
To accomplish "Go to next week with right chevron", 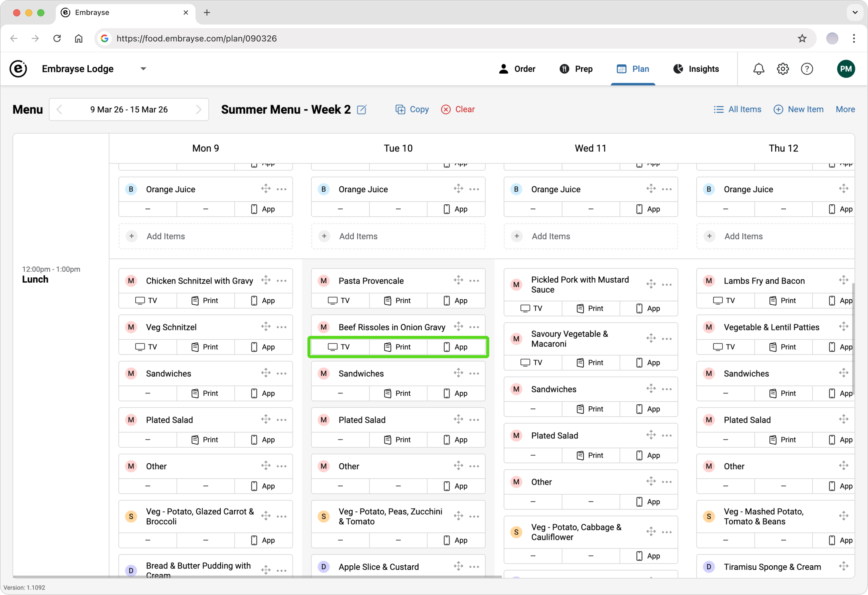I will pos(198,109).
